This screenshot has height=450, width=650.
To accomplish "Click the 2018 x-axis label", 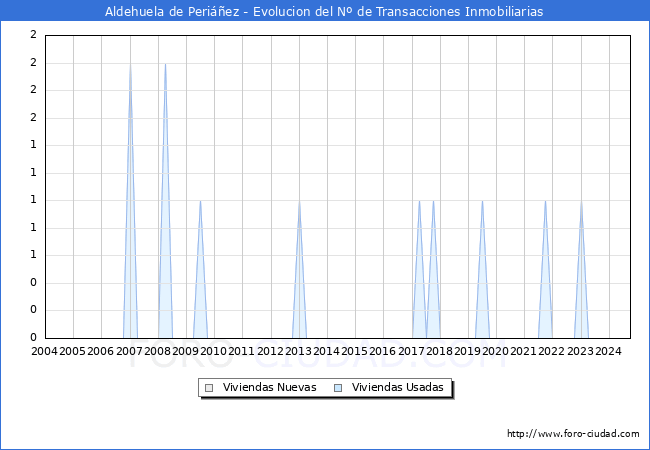I will [x=439, y=351].
